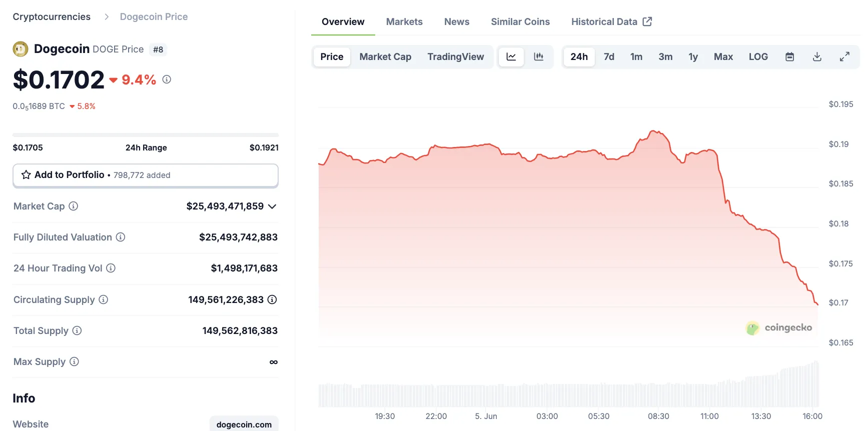Select the 1y timeframe option
Viewport: 868px width, 431px height.
click(x=693, y=56)
